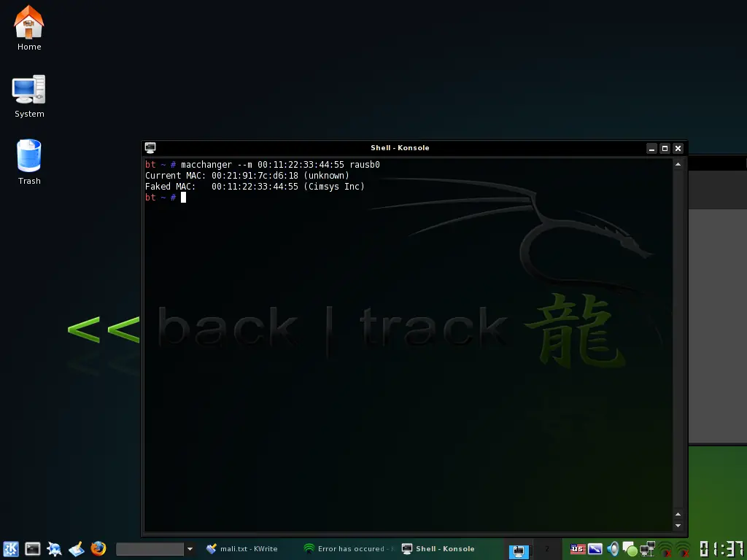The image size is (747, 560).
Task: Open the display resize tray icon
Action: click(595, 549)
